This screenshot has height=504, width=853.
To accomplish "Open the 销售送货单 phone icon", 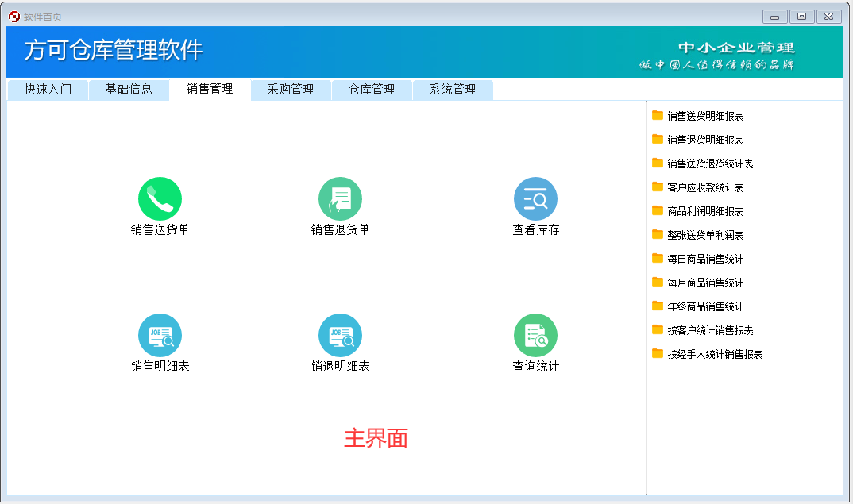I will pos(160,198).
